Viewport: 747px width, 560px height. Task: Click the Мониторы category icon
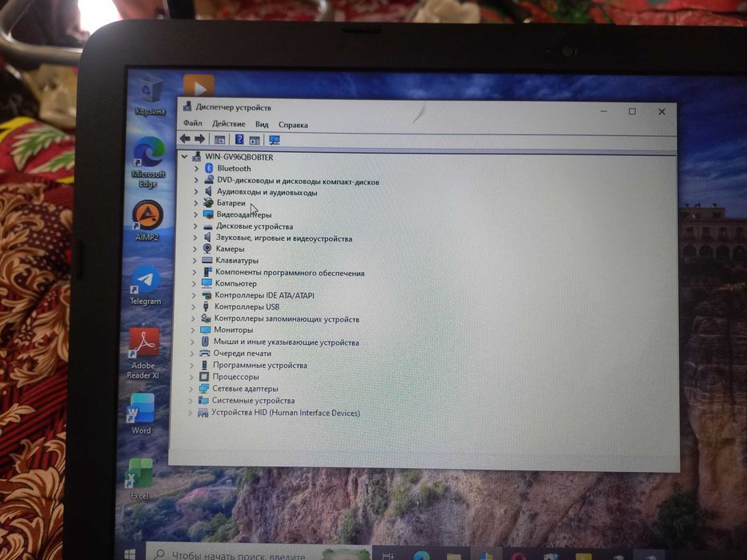click(x=205, y=330)
